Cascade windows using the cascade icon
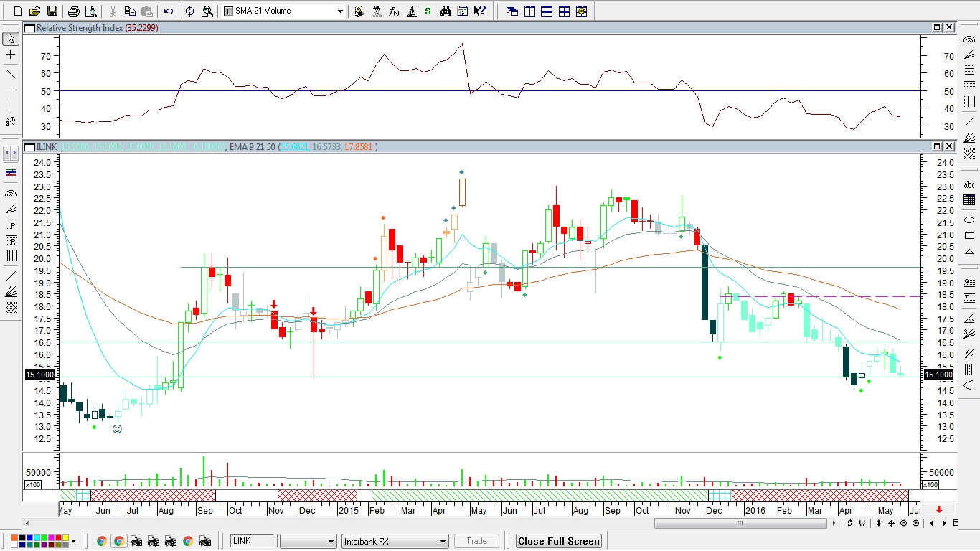Image resolution: width=980 pixels, height=551 pixels. tap(512, 11)
